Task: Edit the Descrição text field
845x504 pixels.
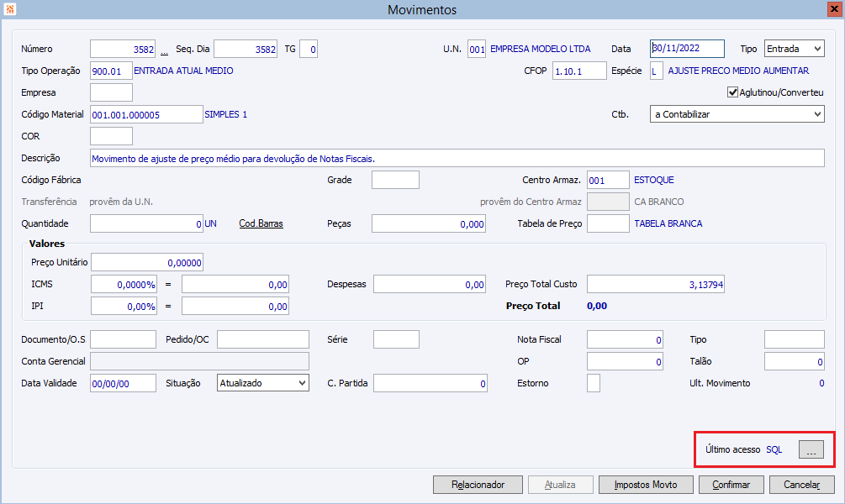Action: point(457,158)
